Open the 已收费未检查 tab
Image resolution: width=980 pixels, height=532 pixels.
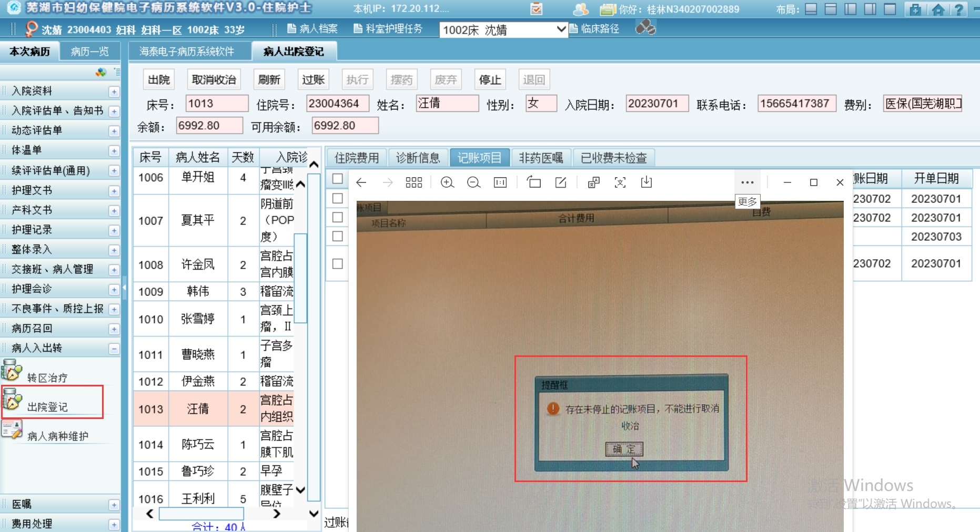click(x=614, y=158)
